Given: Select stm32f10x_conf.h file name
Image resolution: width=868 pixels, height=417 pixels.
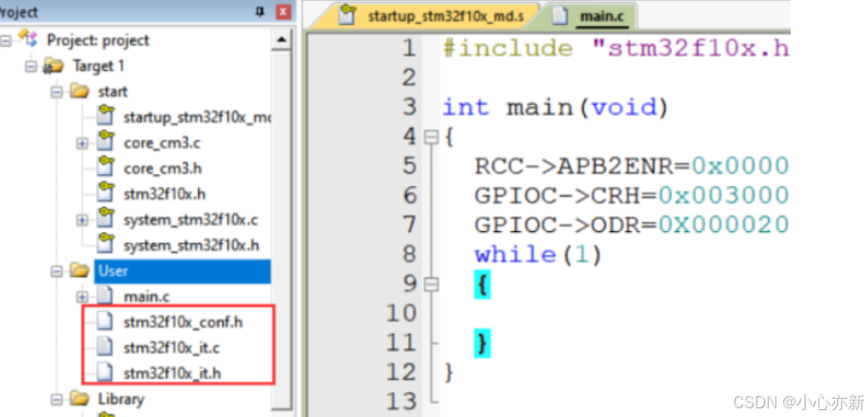Looking at the screenshot, I should pos(183,323).
